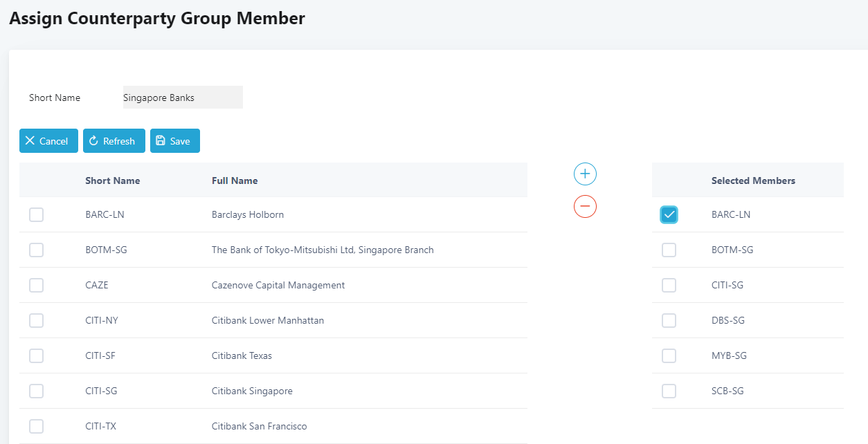Enable the CITI-NY row checkbox
The width and height of the screenshot is (868, 444).
[37, 321]
